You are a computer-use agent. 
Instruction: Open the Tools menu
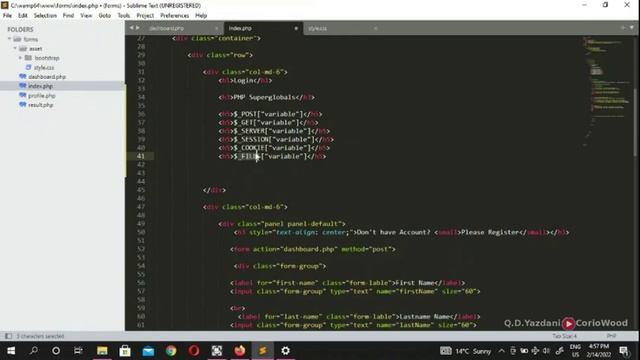[x=124, y=16]
